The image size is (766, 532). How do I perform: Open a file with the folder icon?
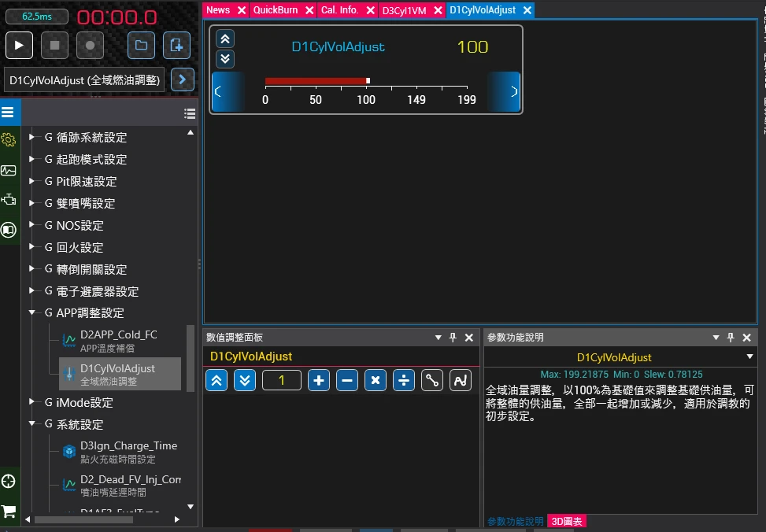coord(141,46)
